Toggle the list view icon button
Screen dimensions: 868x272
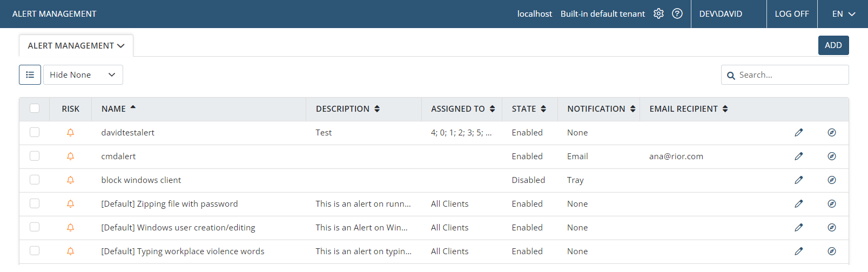click(x=30, y=75)
